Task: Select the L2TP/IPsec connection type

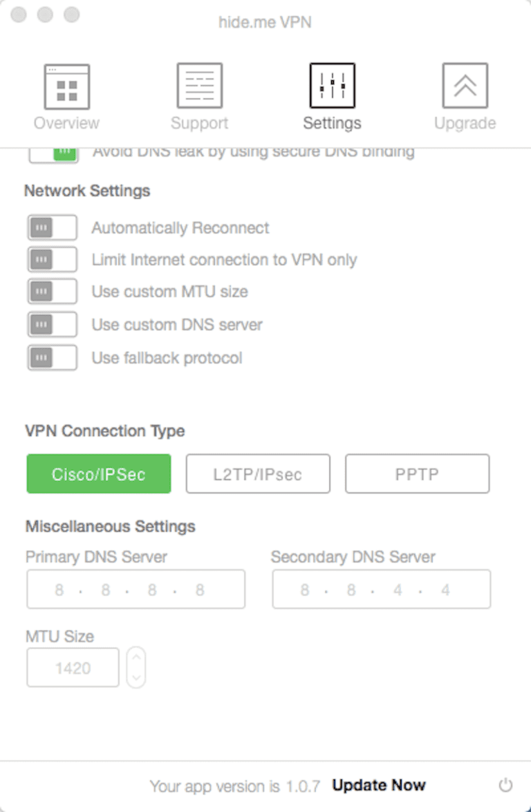Action: pyautogui.click(x=257, y=473)
